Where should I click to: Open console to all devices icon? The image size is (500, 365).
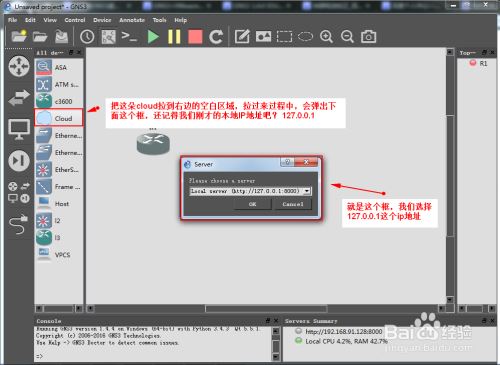pos(129,36)
